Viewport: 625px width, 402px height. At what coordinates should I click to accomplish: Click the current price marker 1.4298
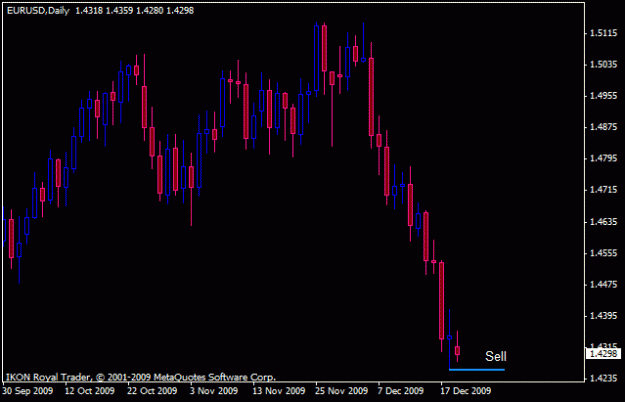pos(603,353)
